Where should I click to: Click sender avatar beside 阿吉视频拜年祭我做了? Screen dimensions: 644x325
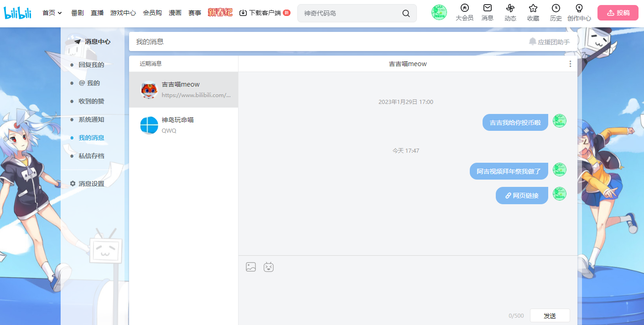point(560,170)
